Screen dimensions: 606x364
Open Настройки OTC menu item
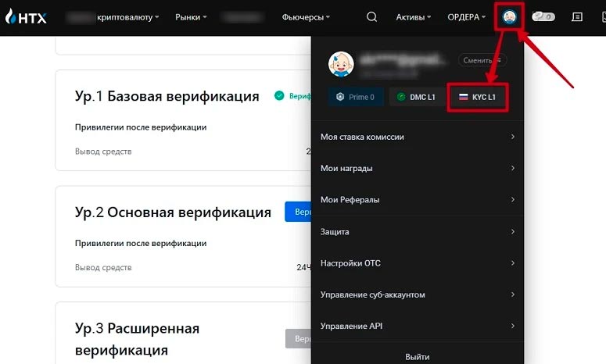pos(418,263)
